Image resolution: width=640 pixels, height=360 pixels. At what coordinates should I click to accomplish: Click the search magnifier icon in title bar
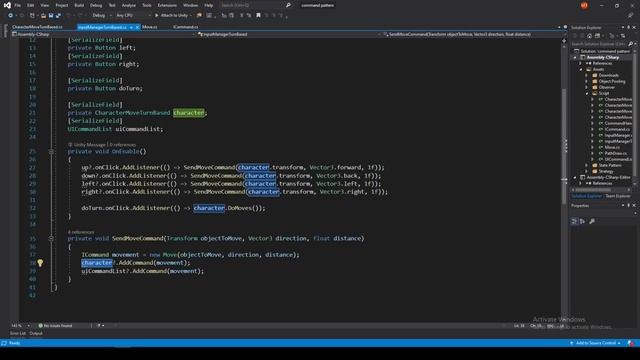(288, 5)
